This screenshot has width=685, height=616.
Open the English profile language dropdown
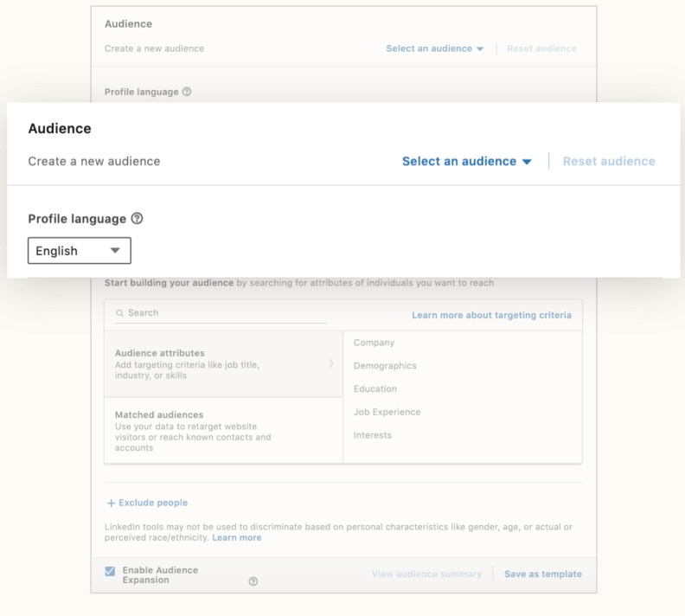point(80,251)
